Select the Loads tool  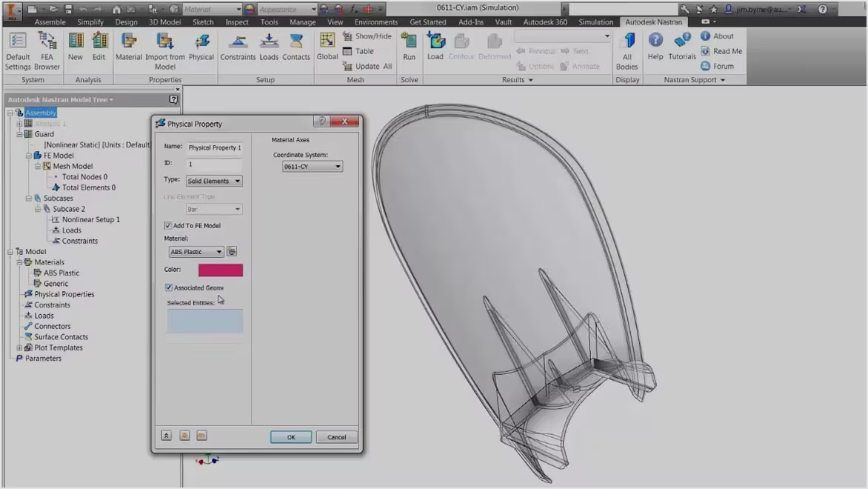[x=269, y=47]
